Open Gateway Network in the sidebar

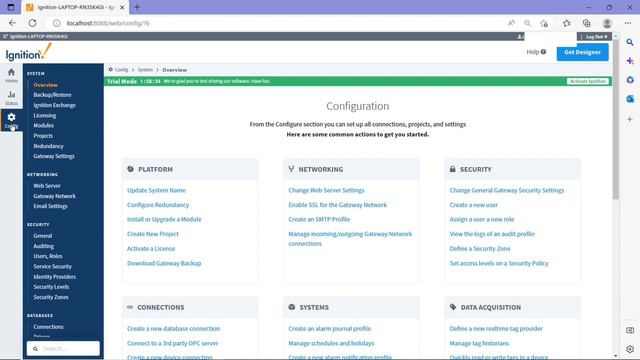tap(54, 196)
